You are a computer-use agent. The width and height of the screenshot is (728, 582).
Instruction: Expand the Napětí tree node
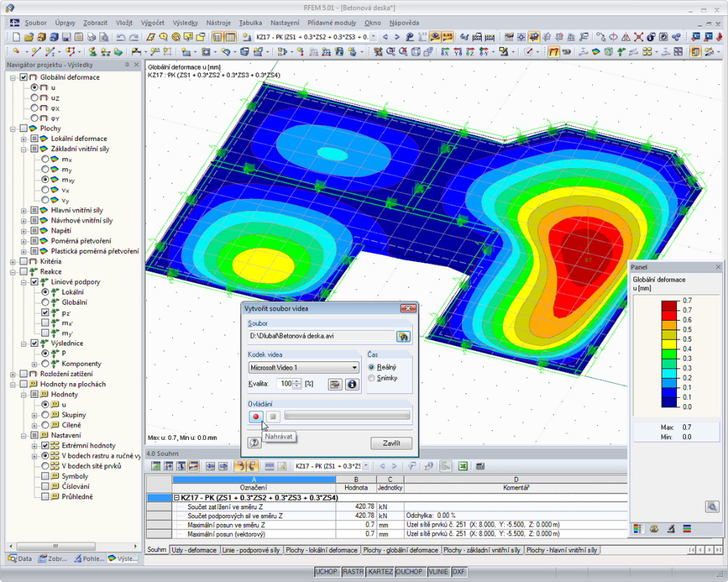(x=24, y=231)
